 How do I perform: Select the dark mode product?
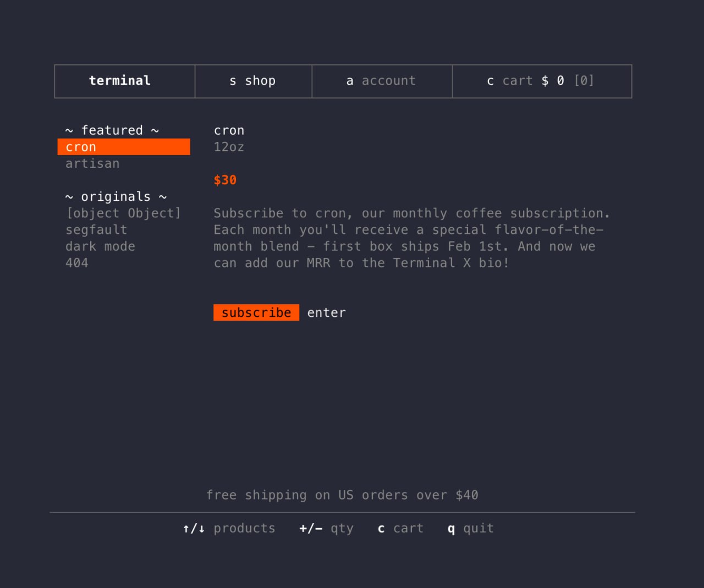coord(100,246)
